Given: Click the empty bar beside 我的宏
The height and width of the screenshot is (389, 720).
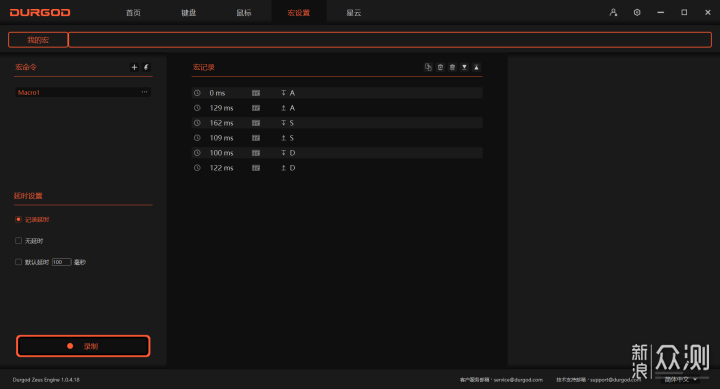Looking at the screenshot, I should 390,40.
